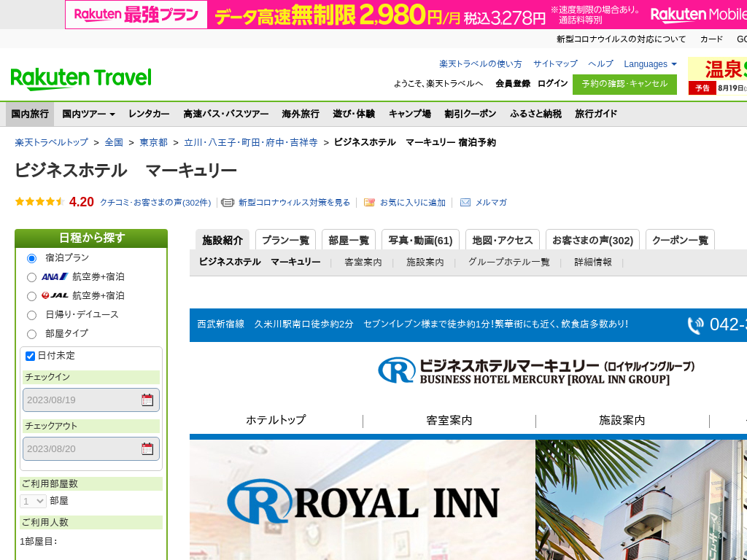Click ふるさと納税 menu item
Image resolution: width=747 pixels, height=560 pixels.
pos(535,114)
